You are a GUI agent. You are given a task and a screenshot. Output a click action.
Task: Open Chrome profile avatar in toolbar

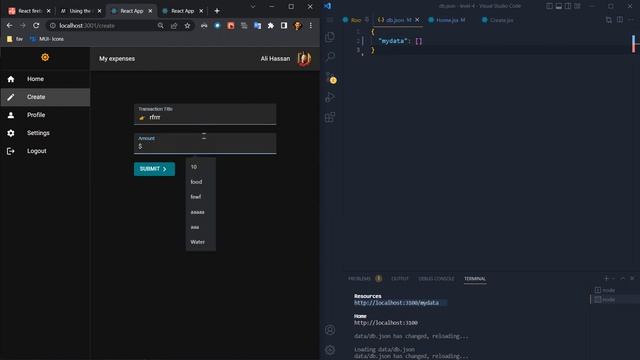[x=298, y=26]
